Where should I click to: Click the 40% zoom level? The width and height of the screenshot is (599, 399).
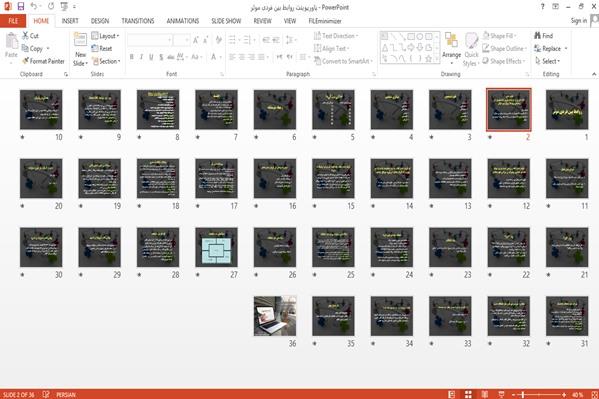[577, 394]
